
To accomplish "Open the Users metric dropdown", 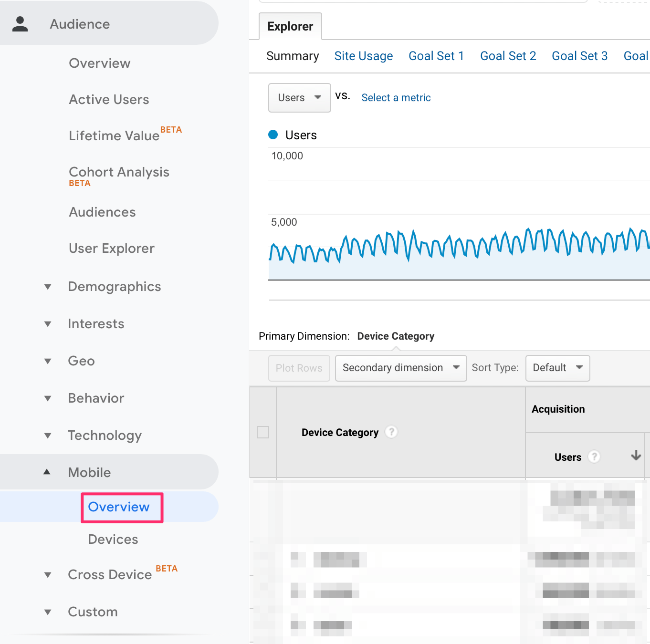I will point(300,98).
